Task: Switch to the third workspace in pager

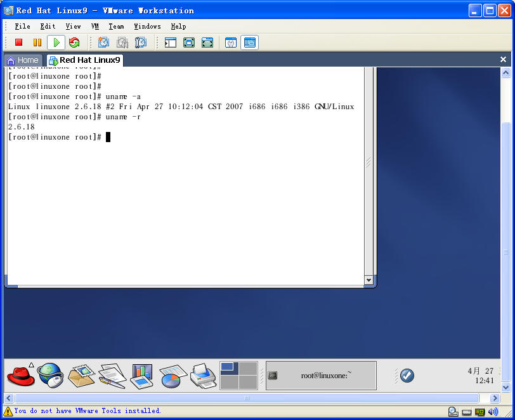Action: tap(229, 382)
